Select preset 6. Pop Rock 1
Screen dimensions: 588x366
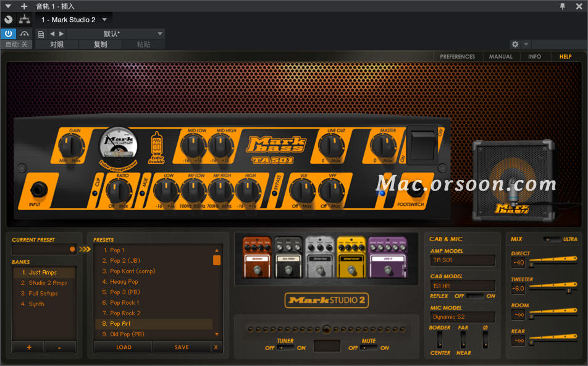click(154, 302)
